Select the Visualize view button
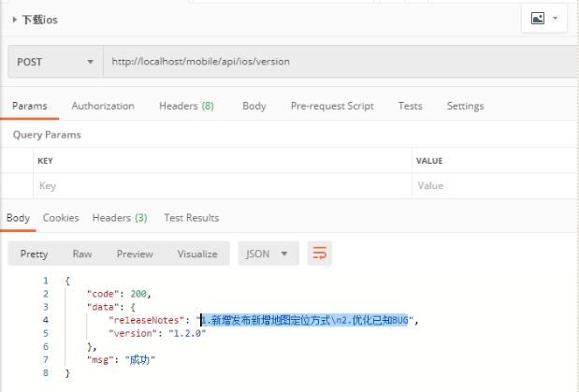The width and height of the screenshot is (579, 392). [197, 254]
